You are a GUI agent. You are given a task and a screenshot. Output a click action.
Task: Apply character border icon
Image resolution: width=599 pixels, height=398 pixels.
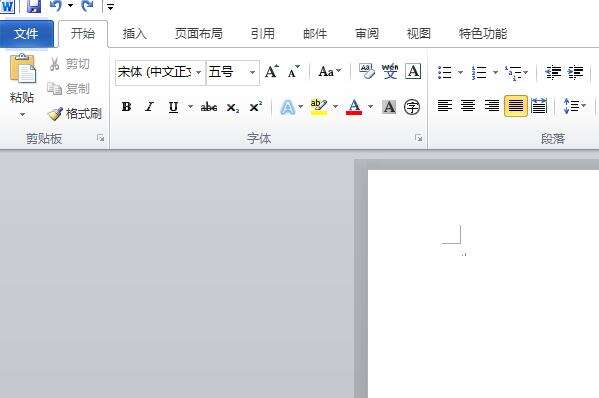click(x=413, y=71)
